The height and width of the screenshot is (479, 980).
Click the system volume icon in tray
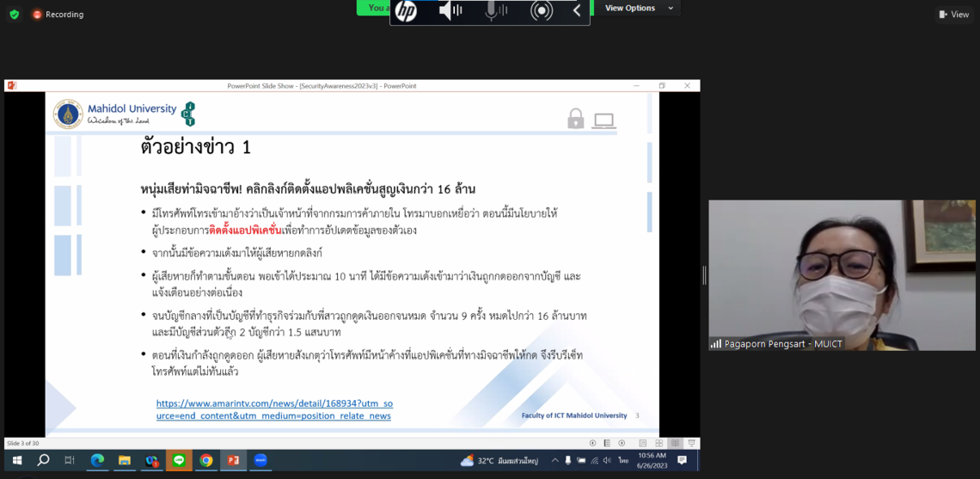click(607, 461)
